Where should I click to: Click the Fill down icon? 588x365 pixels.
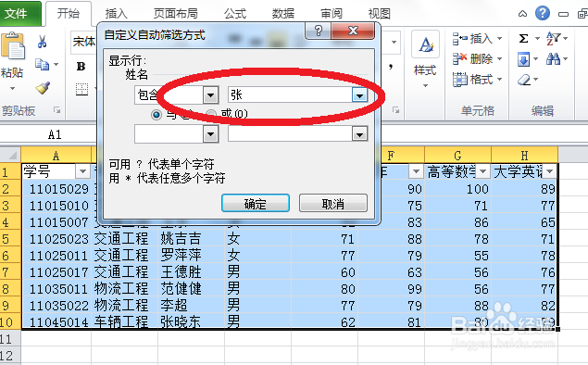click(x=523, y=59)
